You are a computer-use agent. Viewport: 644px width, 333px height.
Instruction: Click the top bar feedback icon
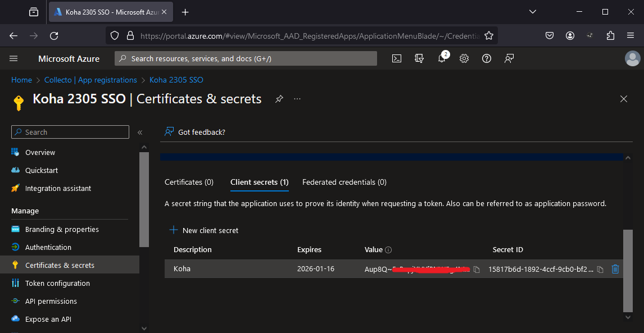(x=509, y=59)
